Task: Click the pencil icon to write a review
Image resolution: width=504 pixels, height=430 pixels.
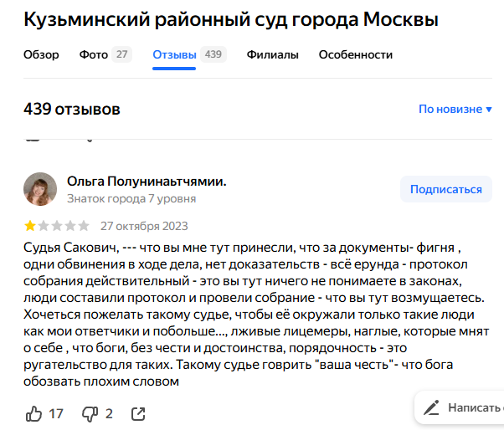Action: [432, 408]
